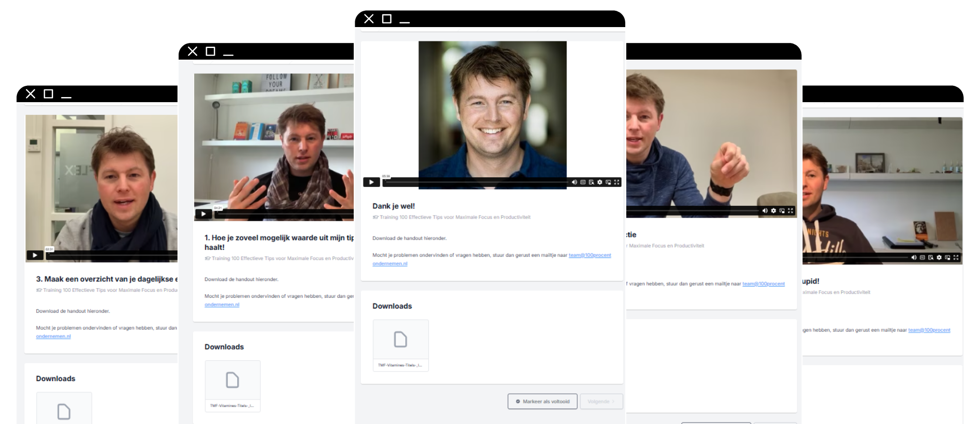Play the 'Hoe je zoveel mogelijk waarde' video

coord(203,214)
